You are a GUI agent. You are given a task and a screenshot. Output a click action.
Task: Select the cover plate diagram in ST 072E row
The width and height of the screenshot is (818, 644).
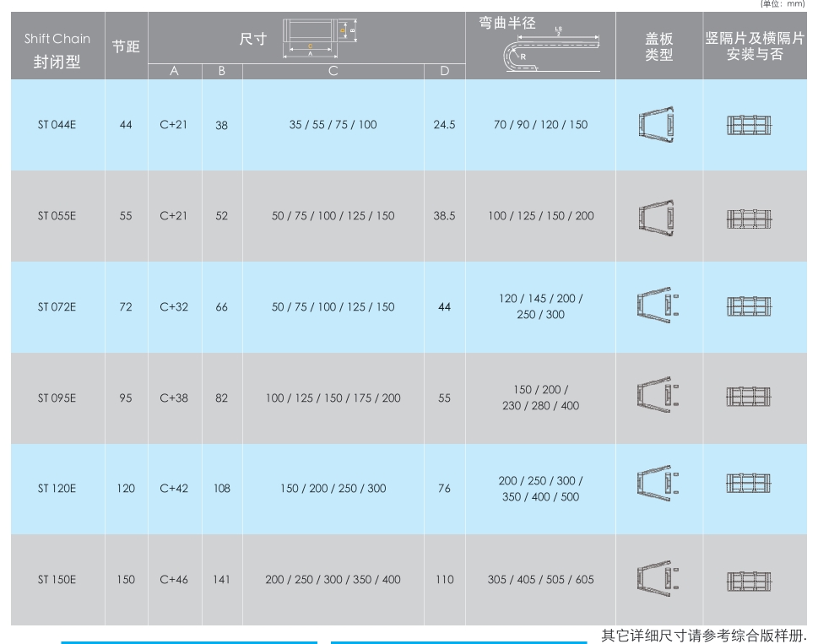(x=658, y=305)
